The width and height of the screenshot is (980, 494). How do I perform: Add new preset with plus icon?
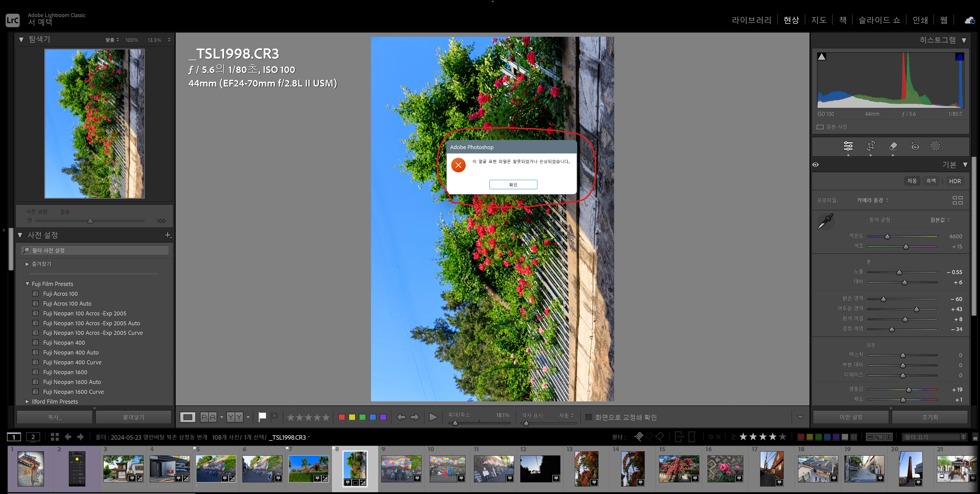click(x=167, y=235)
